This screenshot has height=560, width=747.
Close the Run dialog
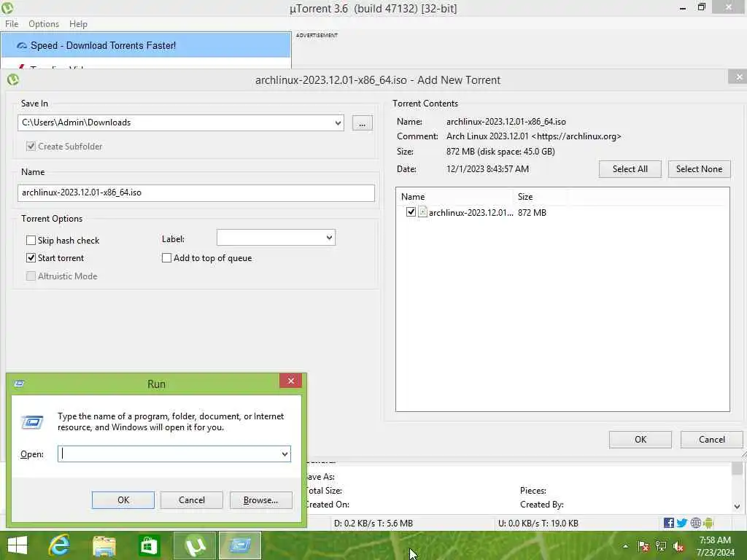[x=290, y=381]
